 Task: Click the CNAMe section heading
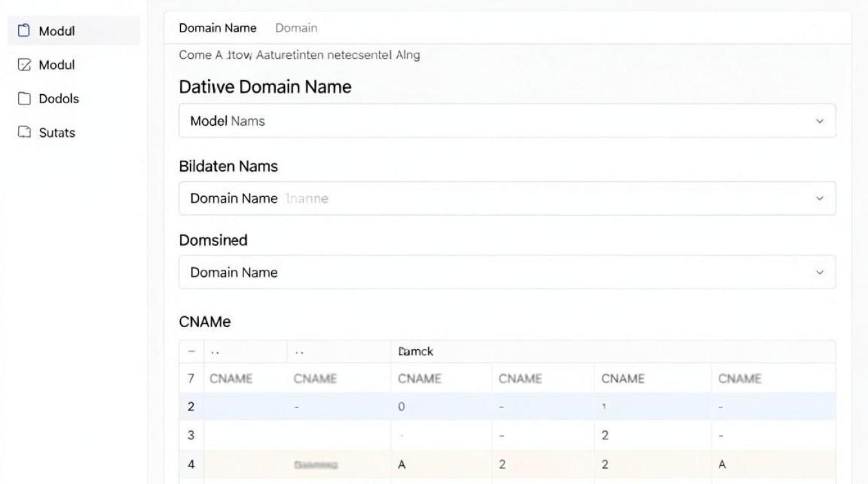[205, 321]
